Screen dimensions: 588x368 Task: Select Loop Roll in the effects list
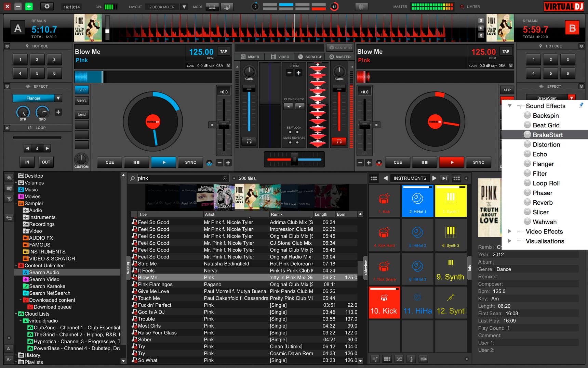point(546,183)
